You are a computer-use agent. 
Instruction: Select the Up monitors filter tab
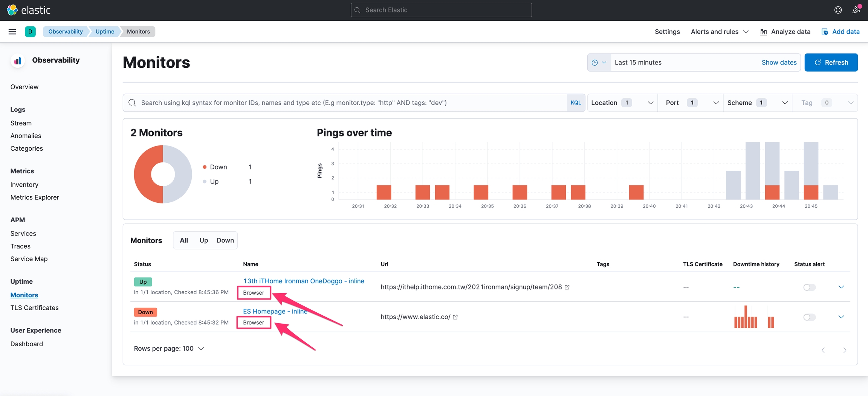click(204, 240)
